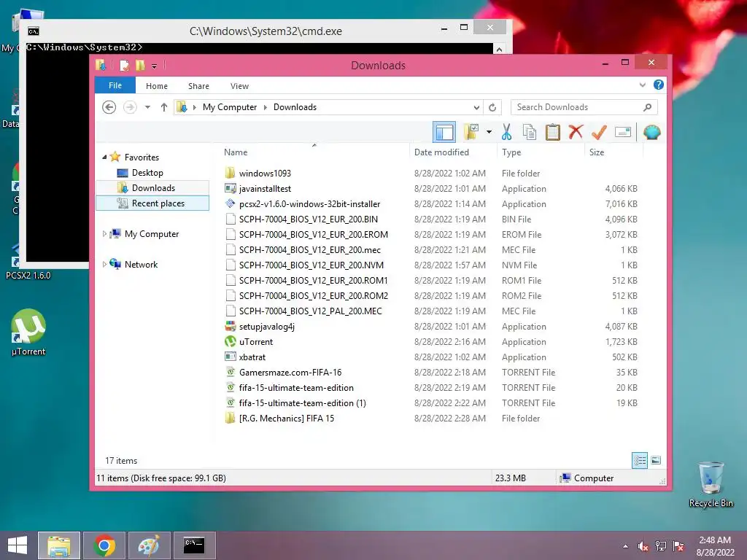The width and height of the screenshot is (747, 560).
Task: Click the Copy icon in toolbar
Action: coord(530,132)
